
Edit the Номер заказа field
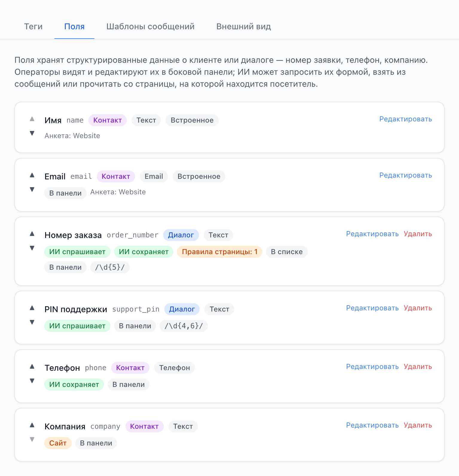tap(372, 234)
